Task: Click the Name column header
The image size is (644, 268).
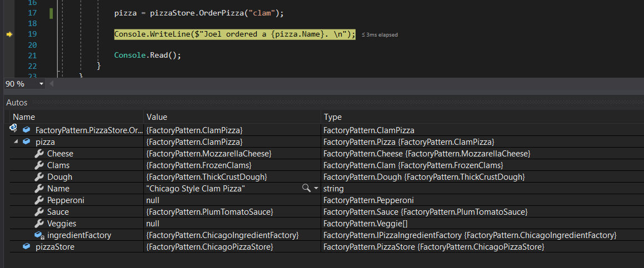Action: pyautogui.click(x=76, y=117)
